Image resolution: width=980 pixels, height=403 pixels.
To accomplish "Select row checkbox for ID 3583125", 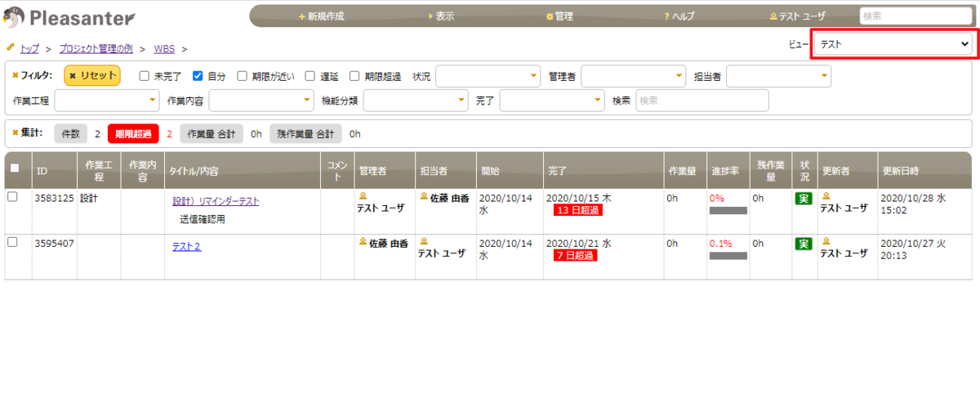I will click(12, 197).
